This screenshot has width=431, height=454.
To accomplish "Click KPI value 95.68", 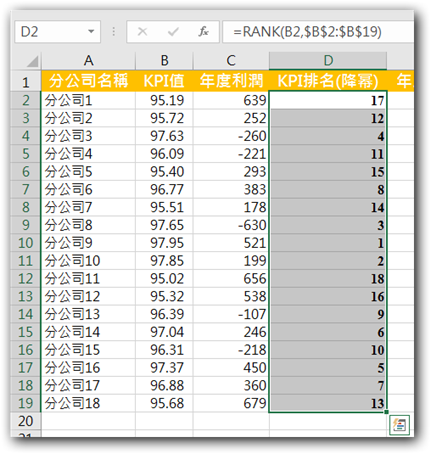I will pyautogui.click(x=164, y=403).
